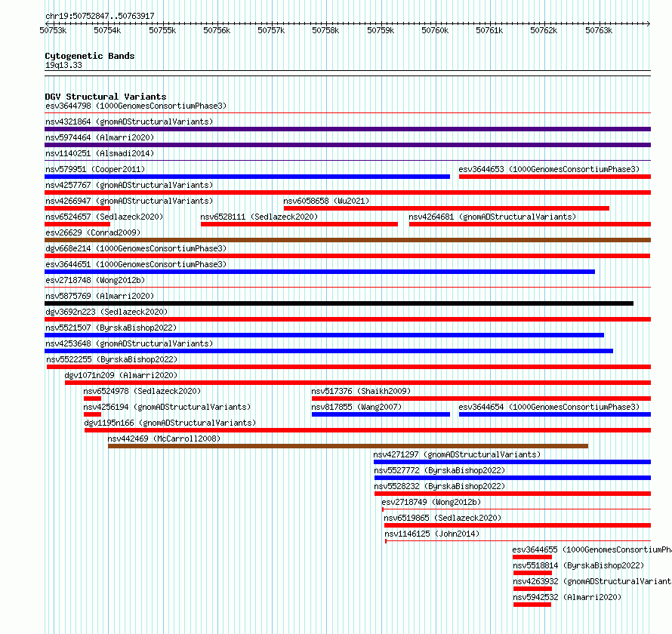This screenshot has height=634, width=672.
Task: Click the red nsv6058658 variant bar
Action: click(446, 208)
